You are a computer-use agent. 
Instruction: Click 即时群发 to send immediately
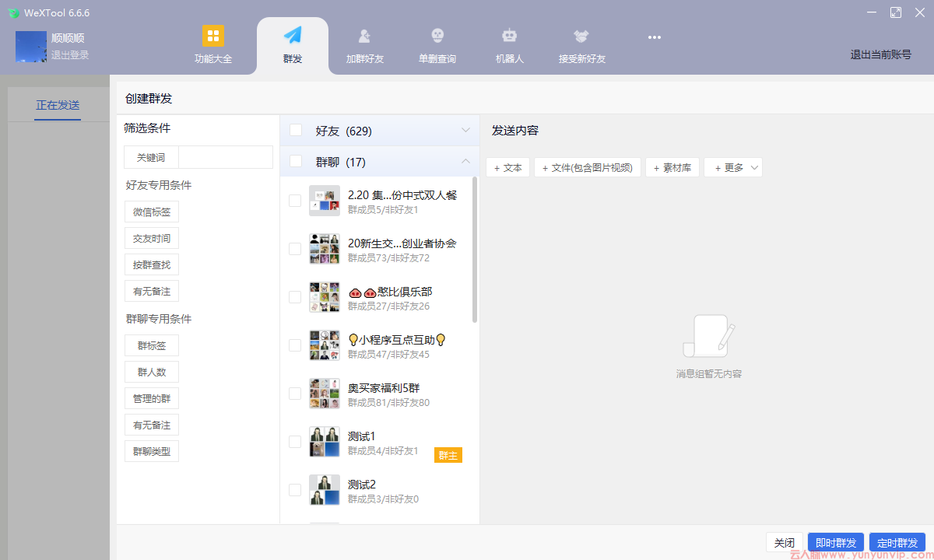pyautogui.click(x=835, y=542)
